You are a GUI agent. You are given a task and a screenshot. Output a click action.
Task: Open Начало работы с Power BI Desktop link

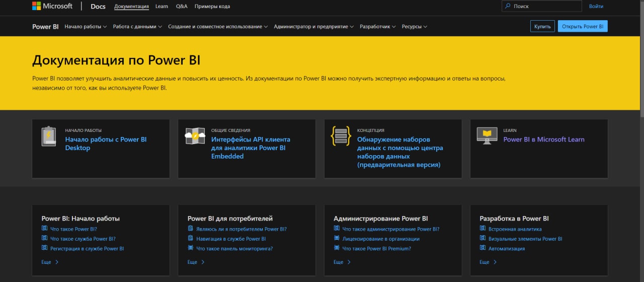(106, 144)
